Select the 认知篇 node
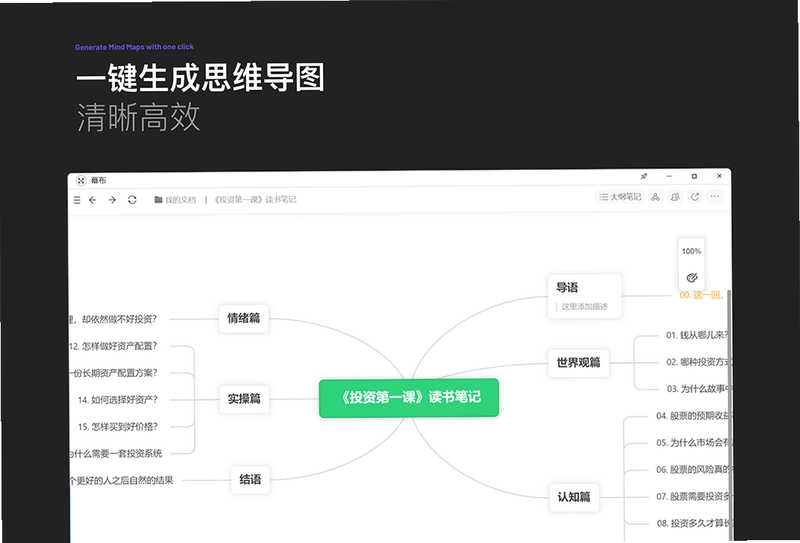 click(x=574, y=497)
